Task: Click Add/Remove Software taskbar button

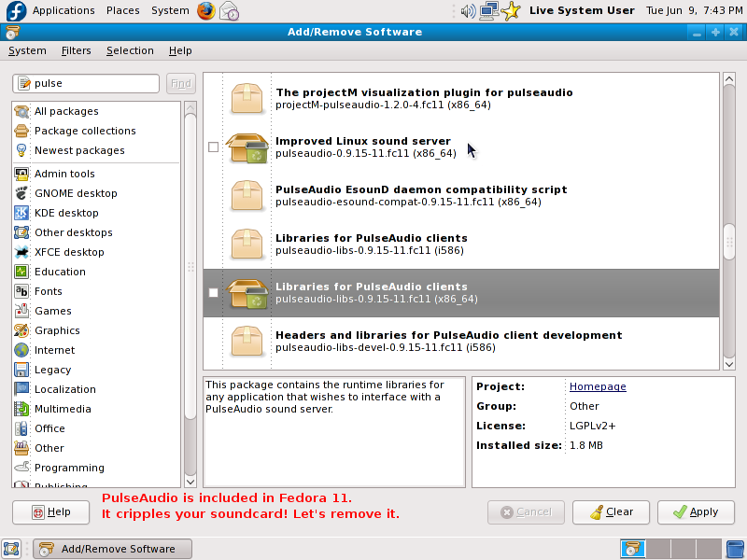Action: tap(112, 549)
